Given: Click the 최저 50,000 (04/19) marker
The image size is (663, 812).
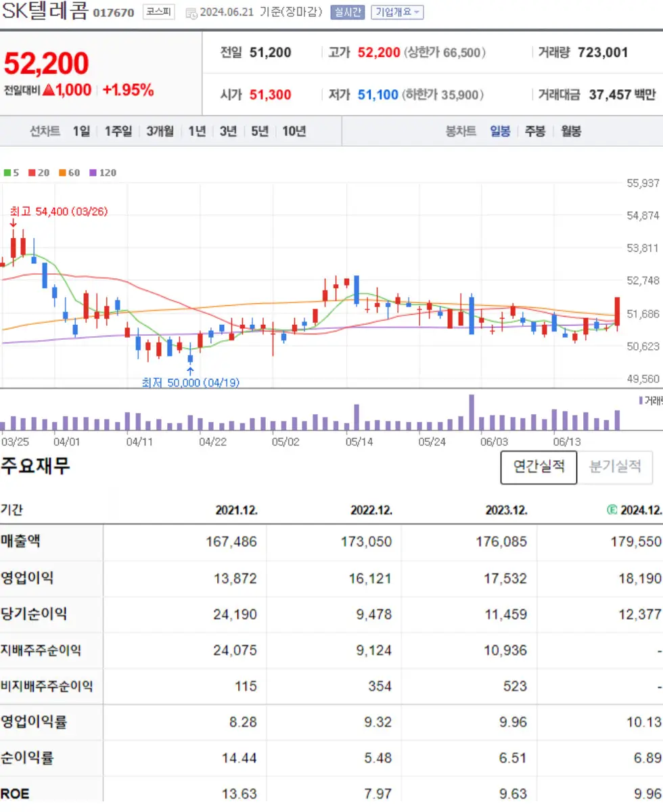Looking at the screenshot, I should click(191, 382).
